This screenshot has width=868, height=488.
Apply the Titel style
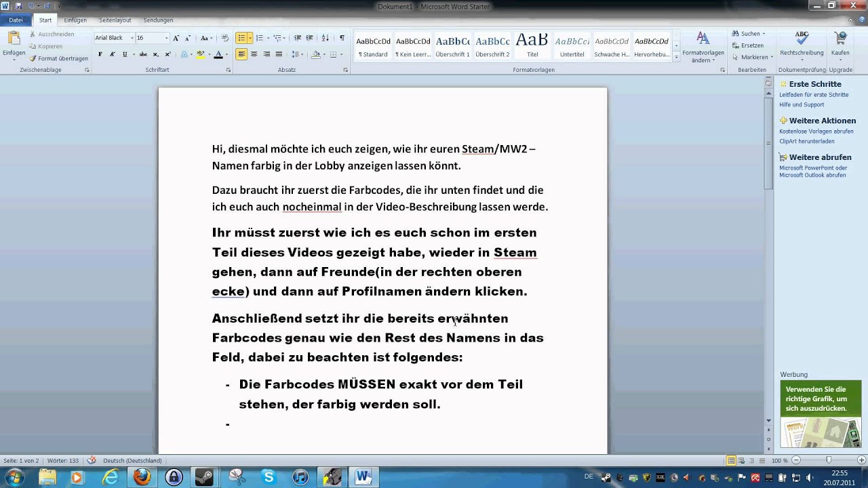[532, 46]
